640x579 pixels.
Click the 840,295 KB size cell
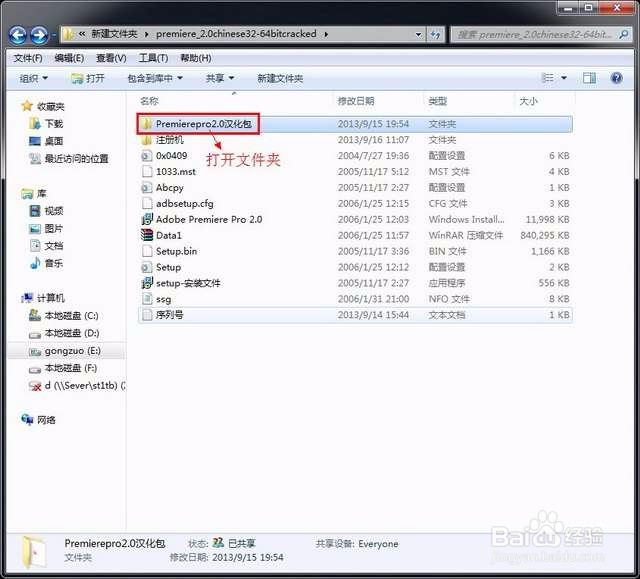tap(545, 235)
